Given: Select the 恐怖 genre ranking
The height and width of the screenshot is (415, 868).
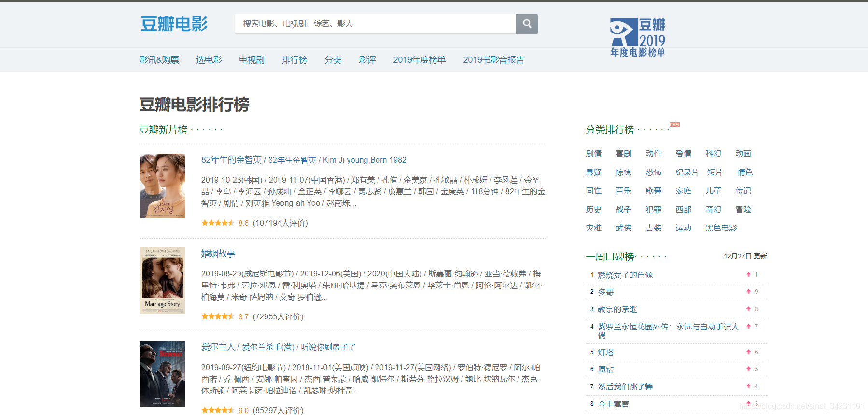Looking at the screenshot, I should coord(654,172).
